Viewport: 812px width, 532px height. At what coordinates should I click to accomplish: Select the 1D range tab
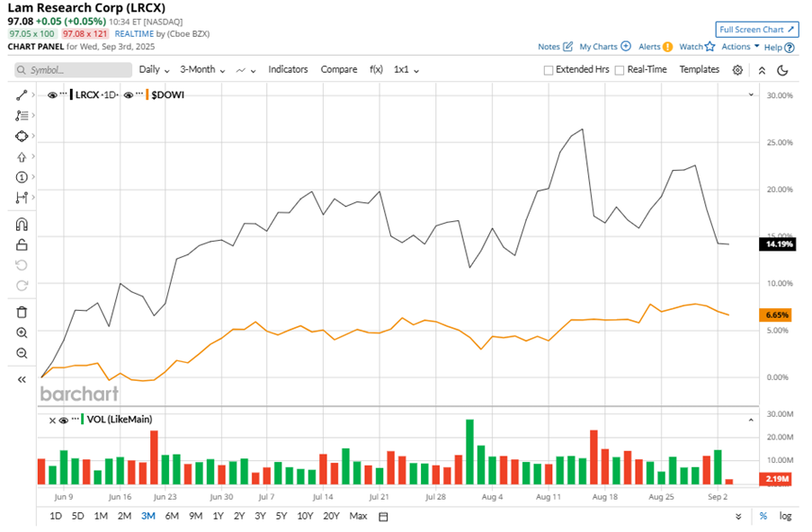pos(56,516)
